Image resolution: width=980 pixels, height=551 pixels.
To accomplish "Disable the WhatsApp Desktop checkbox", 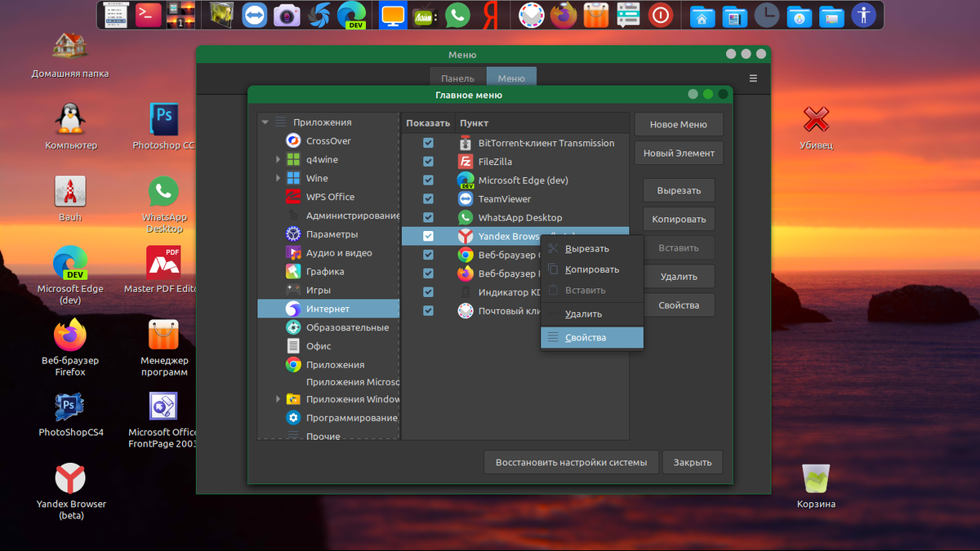I will pyautogui.click(x=428, y=218).
